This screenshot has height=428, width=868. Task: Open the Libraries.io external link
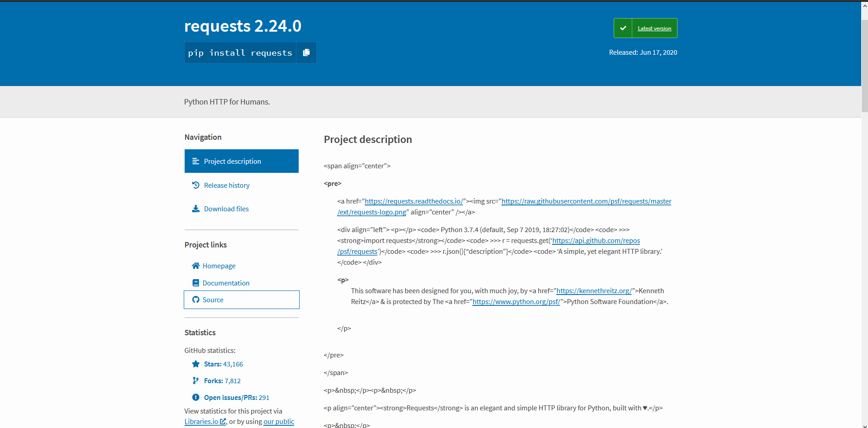pos(205,421)
